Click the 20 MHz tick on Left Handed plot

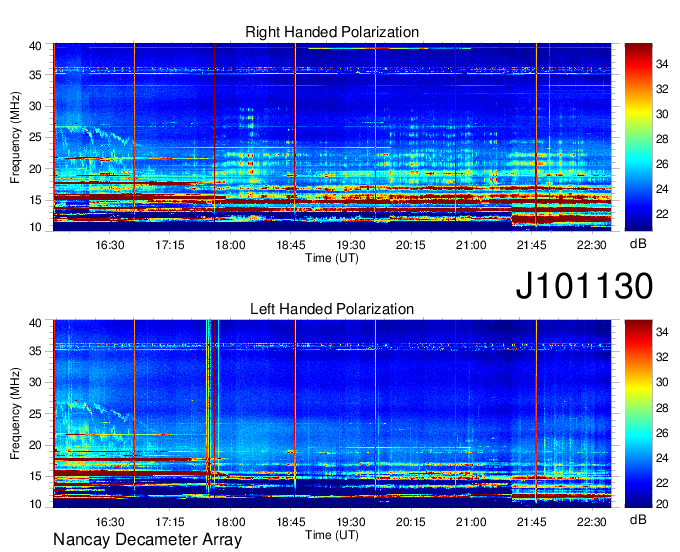[36, 445]
